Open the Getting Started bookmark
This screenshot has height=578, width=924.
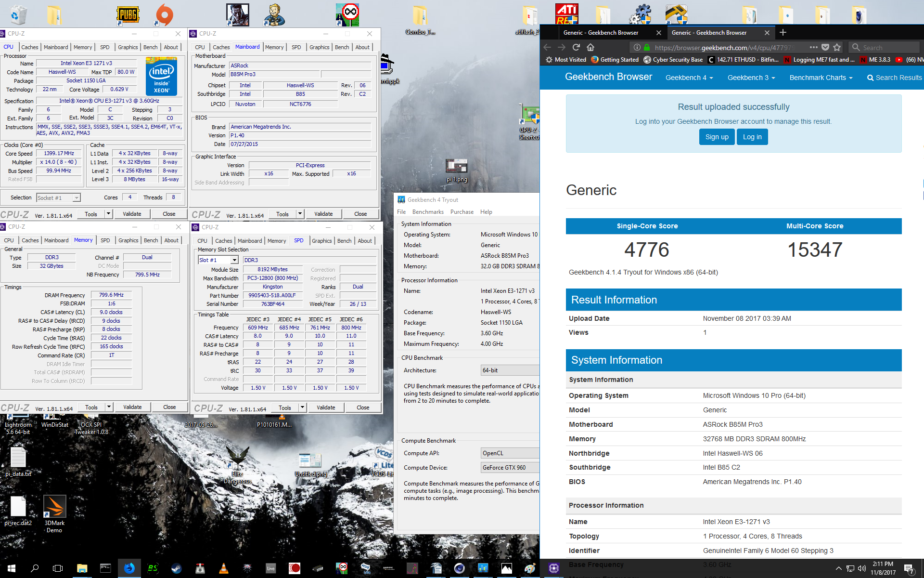point(615,60)
